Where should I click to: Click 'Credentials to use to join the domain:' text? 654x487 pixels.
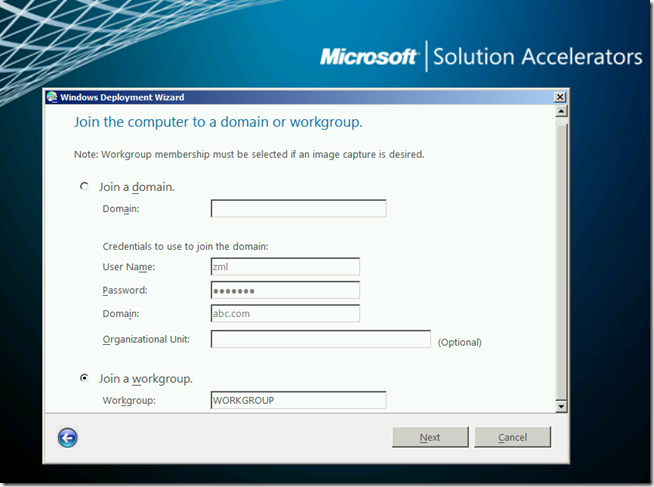click(x=185, y=246)
